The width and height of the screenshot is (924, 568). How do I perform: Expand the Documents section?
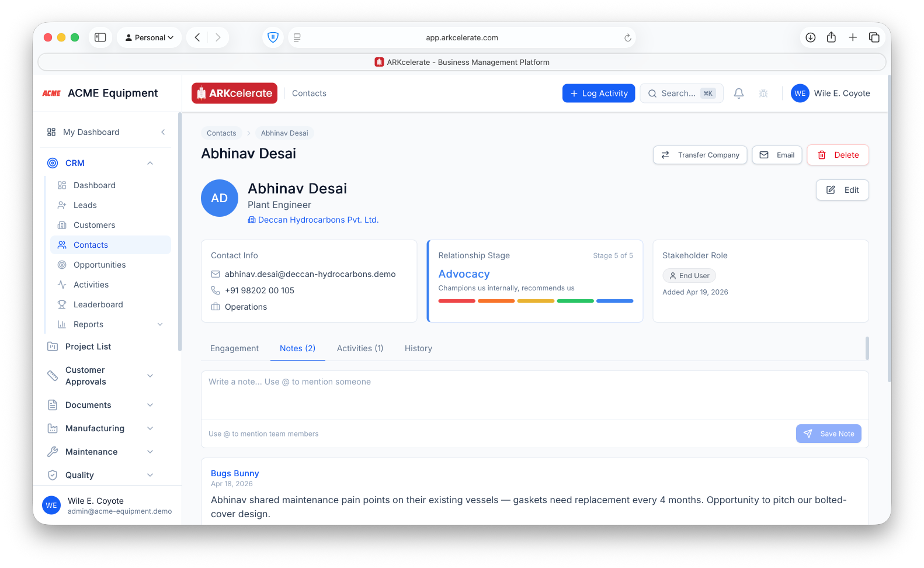(150, 405)
